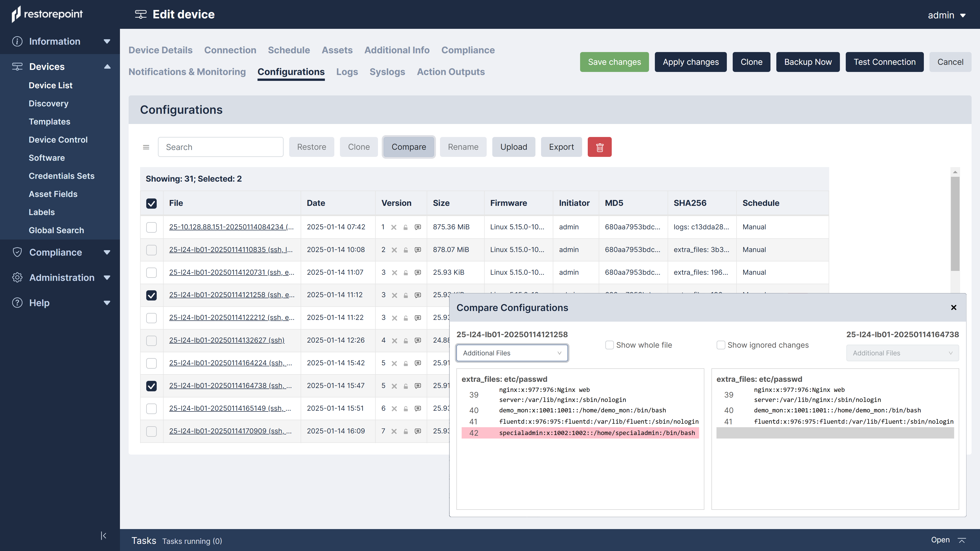The image size is (980, 551).
Task: Click the comment icon in the 11:07 row
Action: point(418,273)
